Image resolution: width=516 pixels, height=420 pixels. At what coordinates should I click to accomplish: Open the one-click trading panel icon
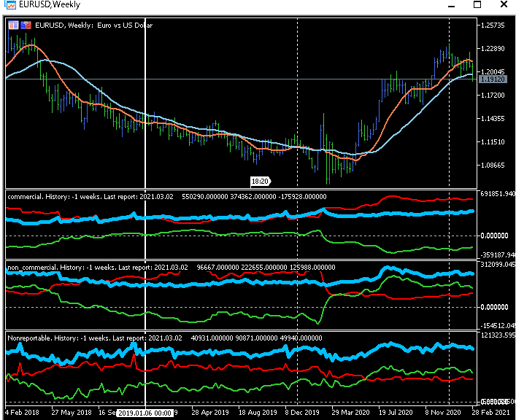tap(13, 25)
